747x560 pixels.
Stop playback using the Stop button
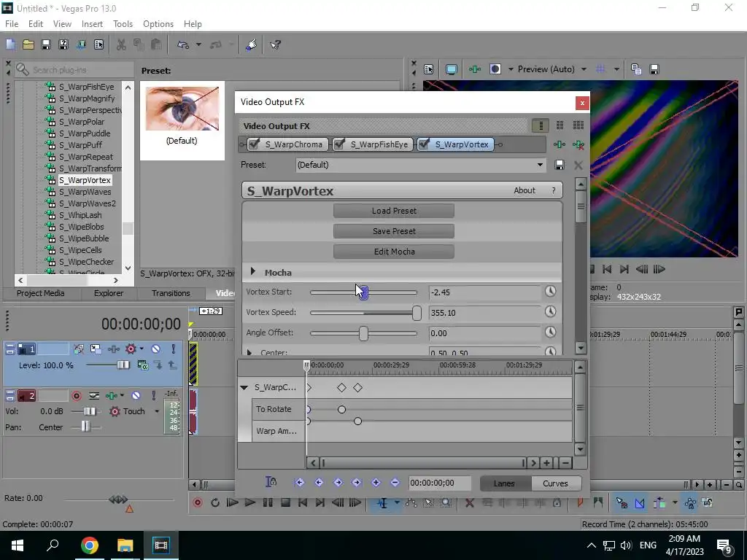pyautogui.click(x=285, y=502)
